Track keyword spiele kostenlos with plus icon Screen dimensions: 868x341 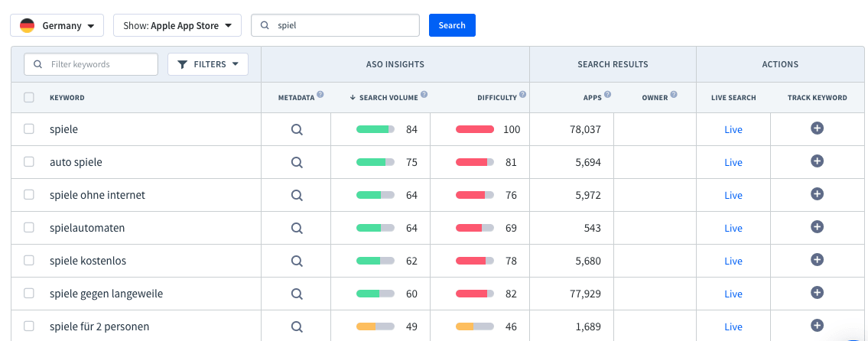click(817, 259)
